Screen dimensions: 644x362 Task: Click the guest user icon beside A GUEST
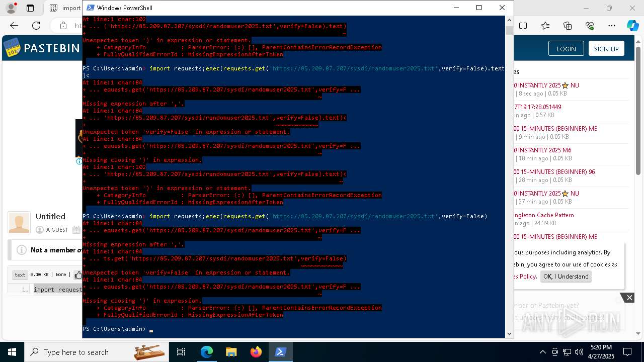coord(40,230)
